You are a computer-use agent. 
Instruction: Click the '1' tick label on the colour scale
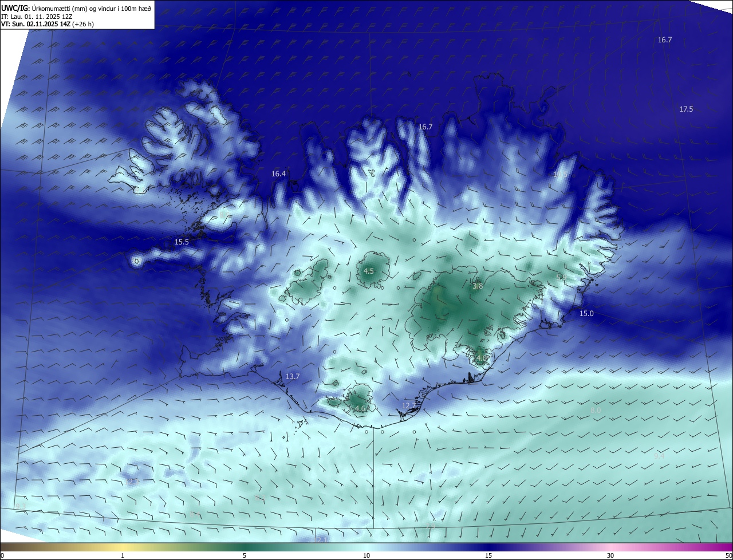point(123,555)
